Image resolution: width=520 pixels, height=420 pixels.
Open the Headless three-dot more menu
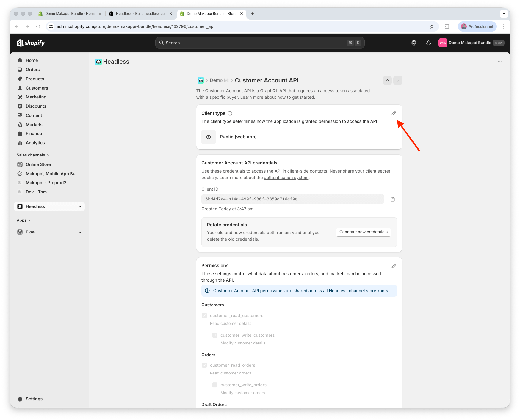coord(500,62)
